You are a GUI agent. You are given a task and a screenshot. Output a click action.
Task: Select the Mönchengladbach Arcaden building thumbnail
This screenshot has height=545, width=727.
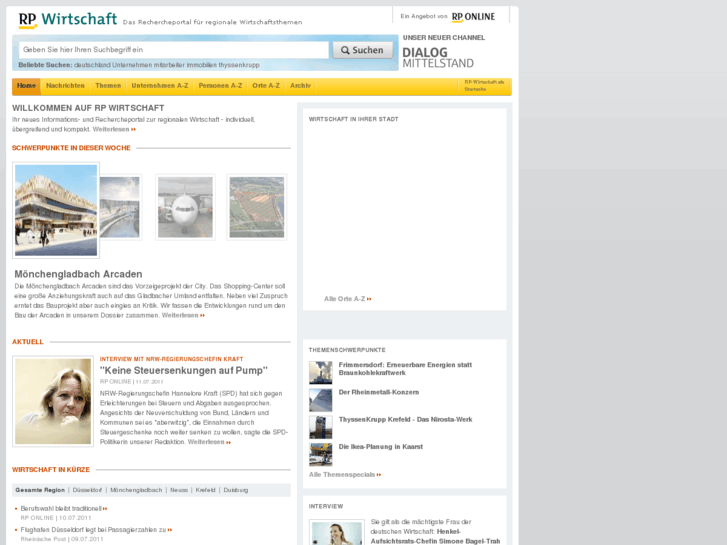[56, 210]
